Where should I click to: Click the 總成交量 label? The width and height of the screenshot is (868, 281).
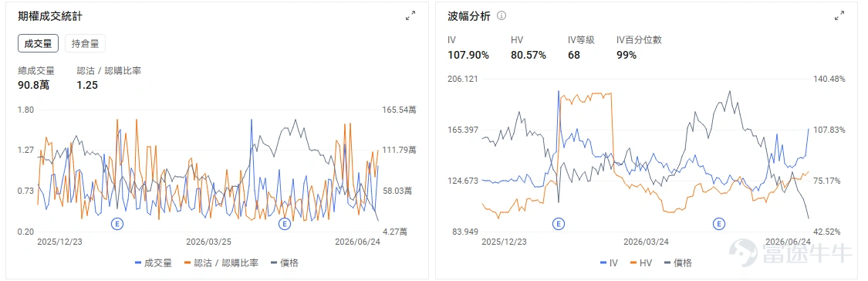pyautogui.click(x=36, y=71)
